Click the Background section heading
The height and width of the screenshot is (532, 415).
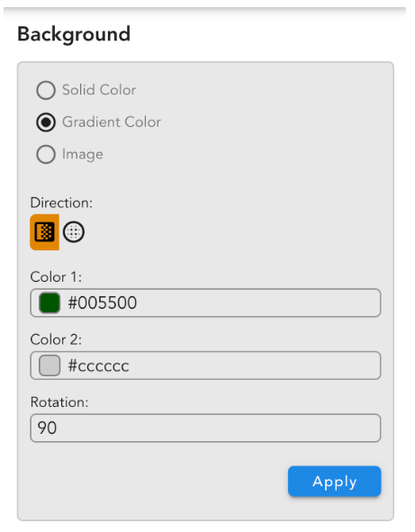coord(74,34)
